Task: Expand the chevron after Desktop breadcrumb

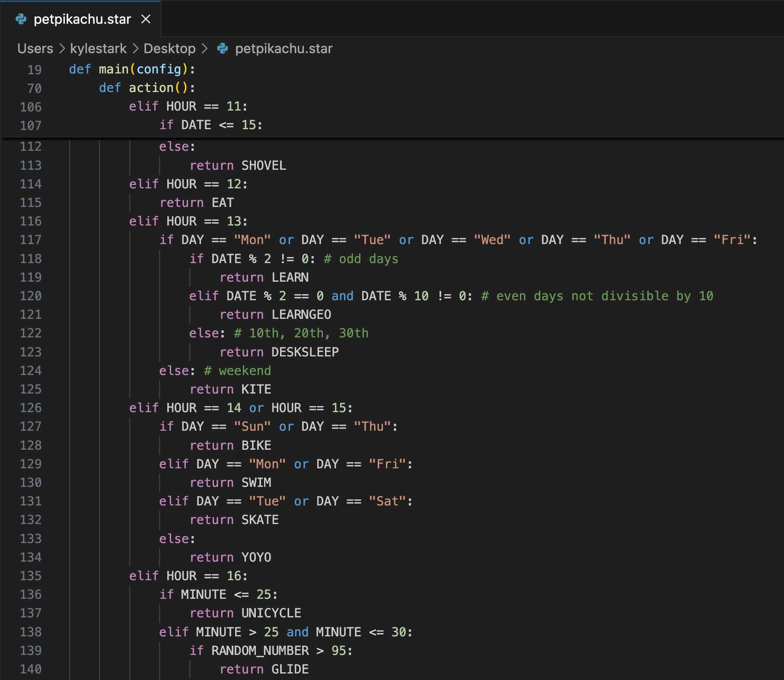Action: click(204, 48)
